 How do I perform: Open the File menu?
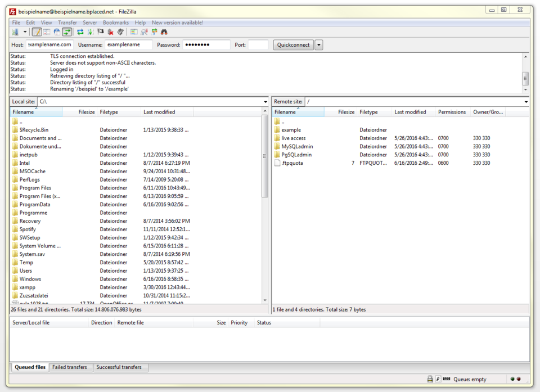pyautogui.click(x=16, y=22)
